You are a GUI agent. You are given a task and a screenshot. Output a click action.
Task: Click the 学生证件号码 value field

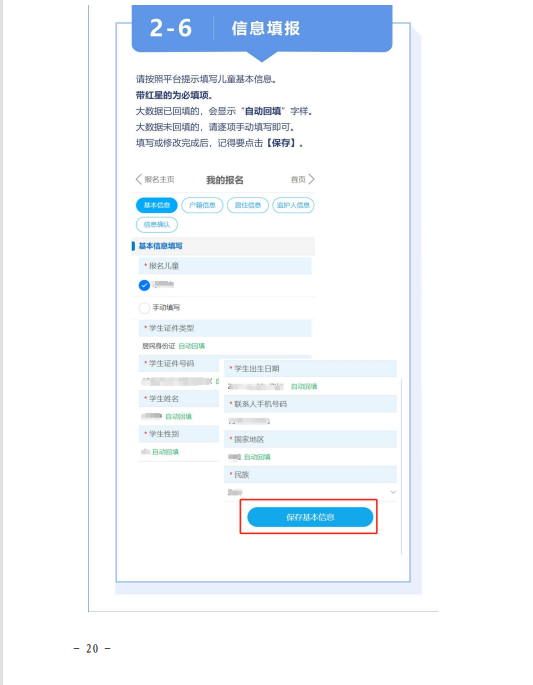[179, 381]
